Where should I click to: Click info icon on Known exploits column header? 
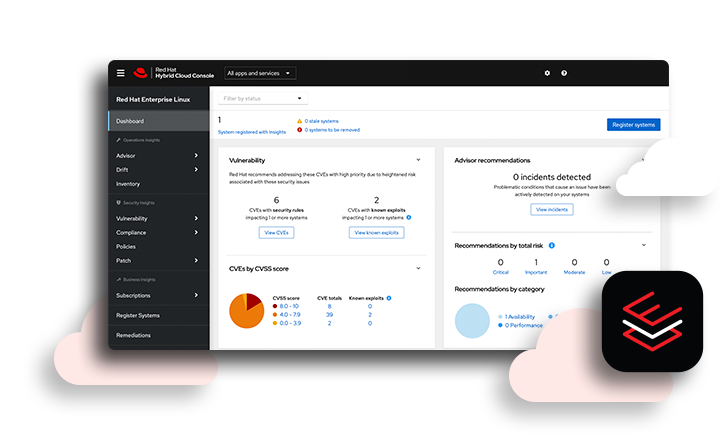coord(389,298)
